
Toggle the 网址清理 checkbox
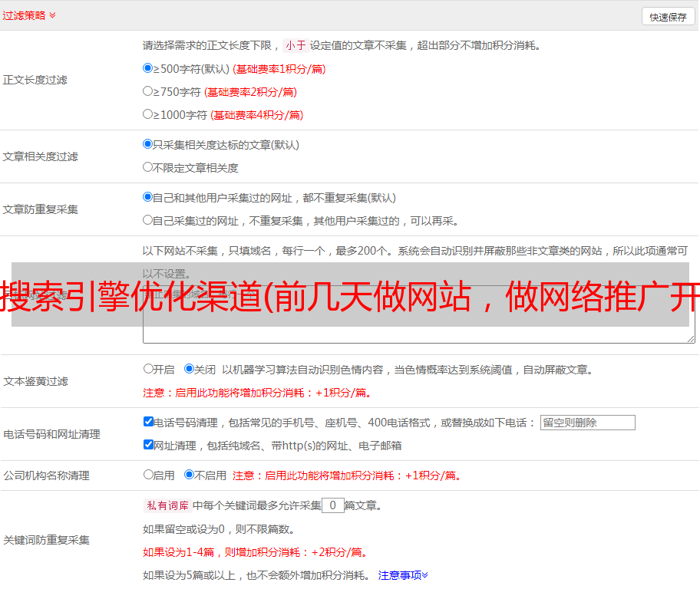coord(149,445)
